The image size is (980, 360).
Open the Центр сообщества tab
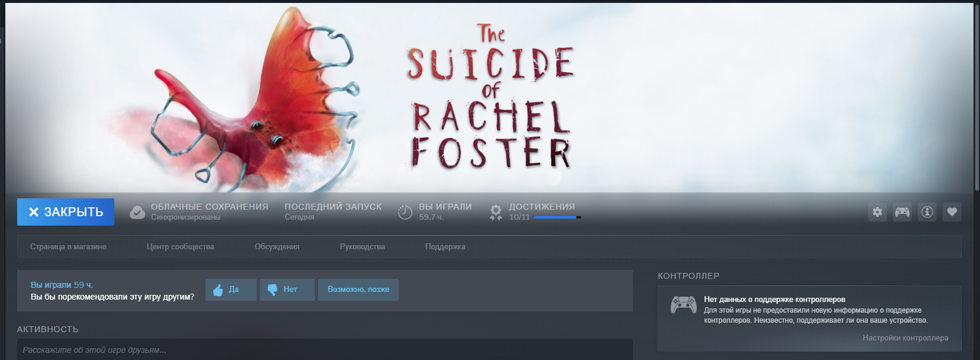click(180, 247)
